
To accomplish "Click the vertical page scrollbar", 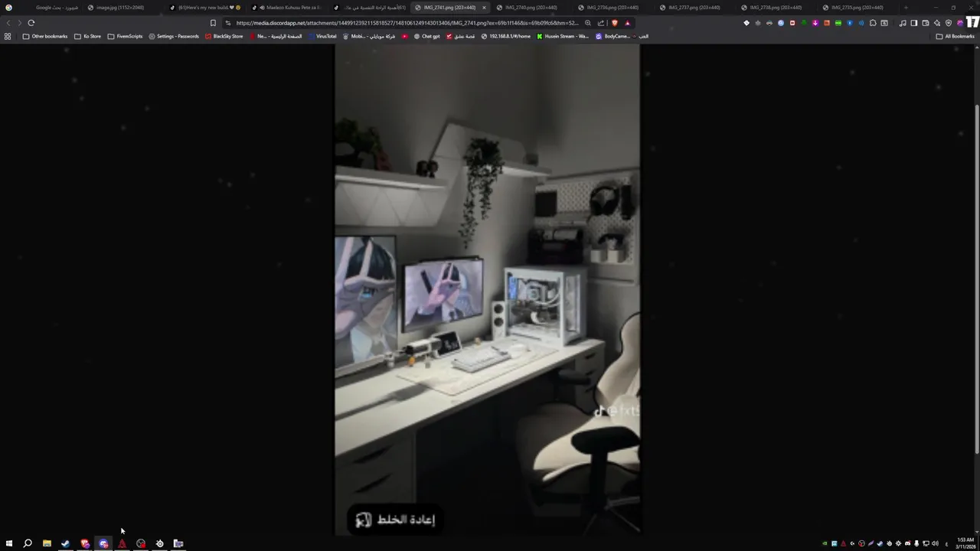I will click(x=976, y=279).
